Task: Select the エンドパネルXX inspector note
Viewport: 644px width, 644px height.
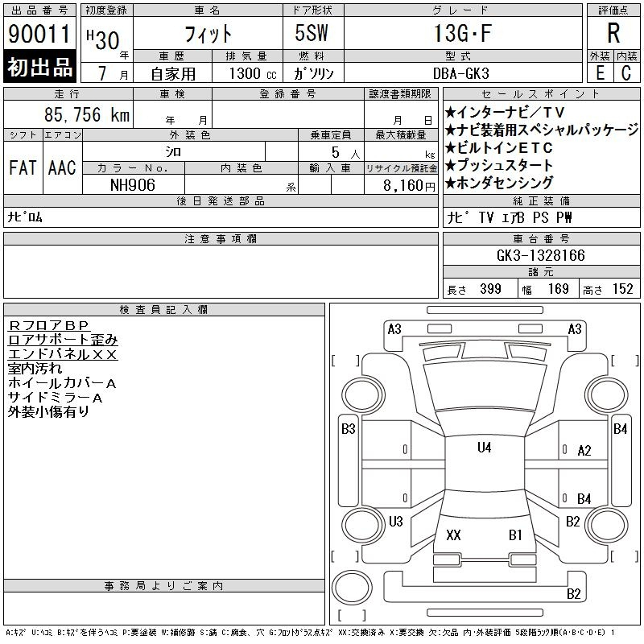Action: click(x=63, y=354)
